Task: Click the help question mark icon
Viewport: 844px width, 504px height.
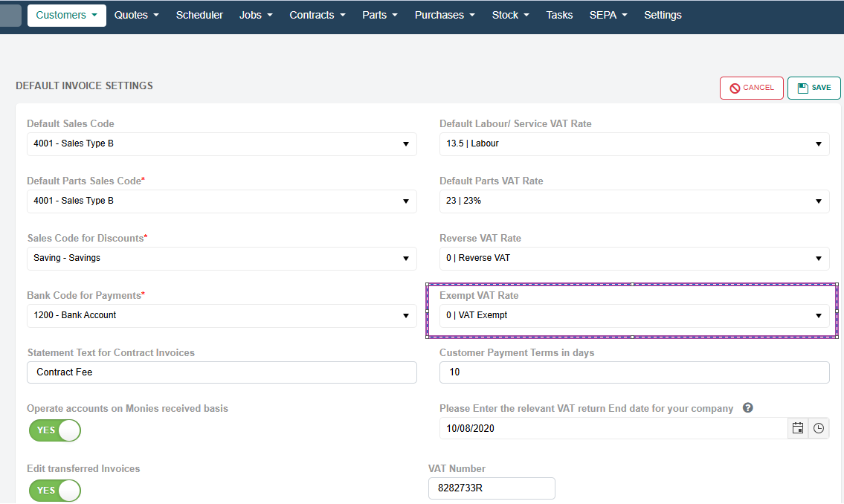Action: (748, 408)
